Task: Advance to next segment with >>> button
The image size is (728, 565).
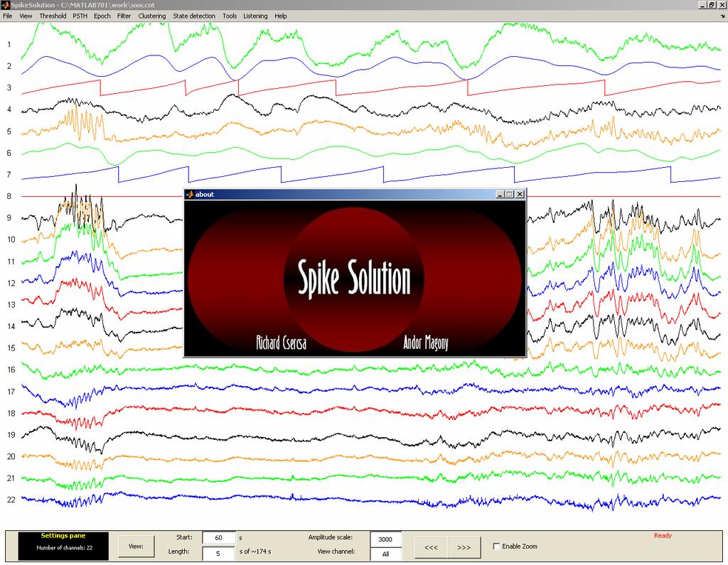Action: click(464, 547)
